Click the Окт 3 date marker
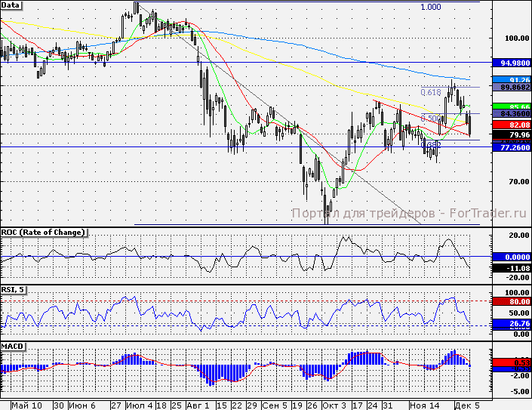Viewport: 532px width, 410px height. pyautogui.click(x=334, y=405)
